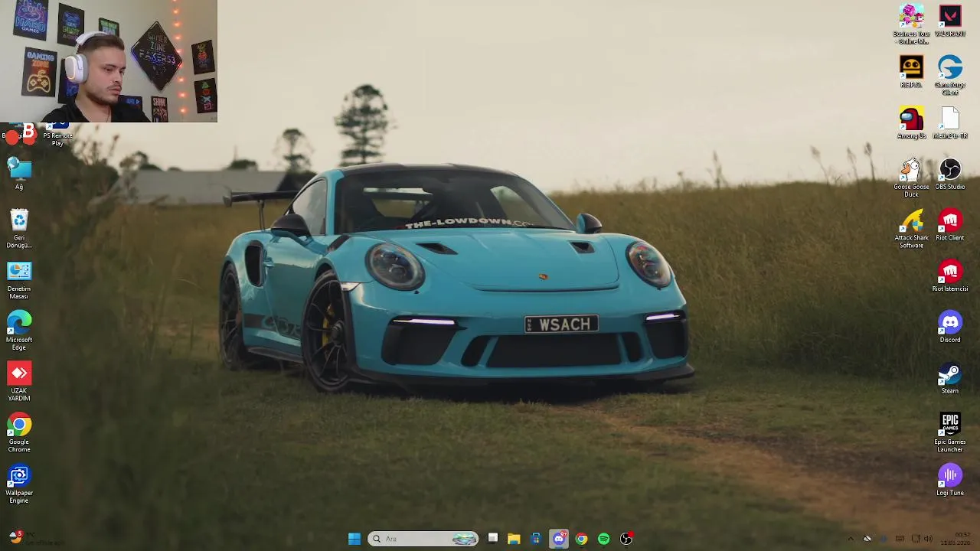Open File Explorer from the taskbar
This screenshot has height=551, width=980.
point(514,539)
